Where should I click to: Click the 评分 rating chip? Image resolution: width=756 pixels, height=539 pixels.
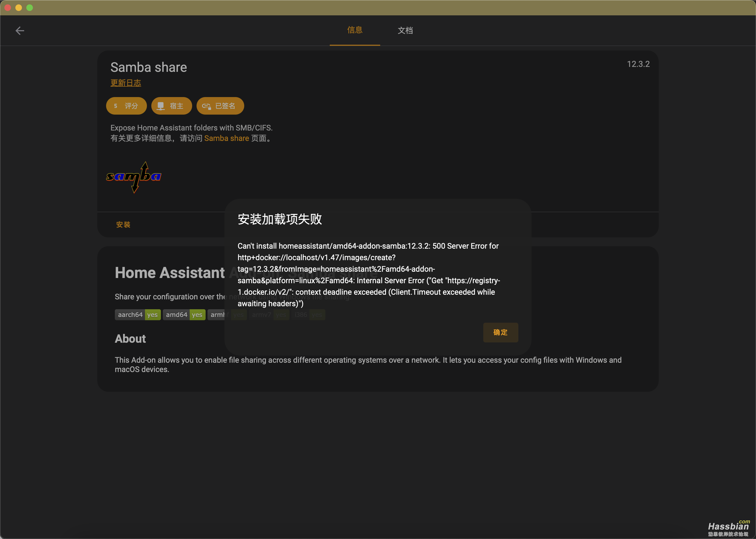pos(126,106)
